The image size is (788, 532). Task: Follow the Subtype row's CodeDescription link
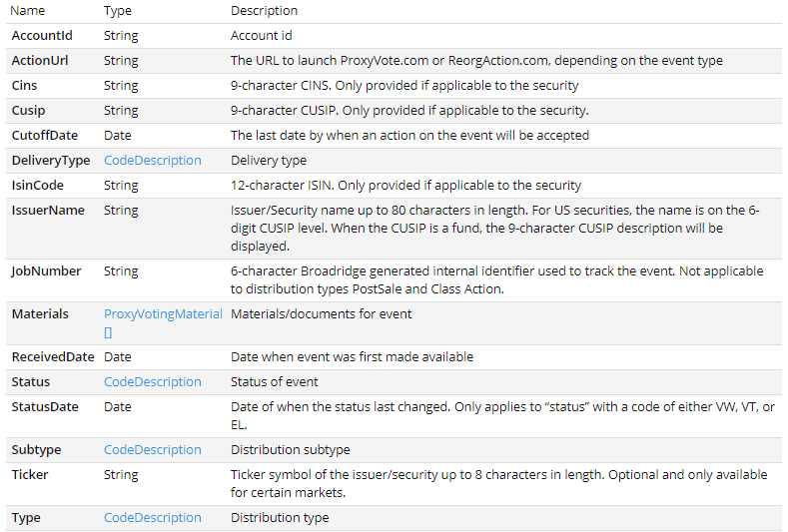(152, 449)
